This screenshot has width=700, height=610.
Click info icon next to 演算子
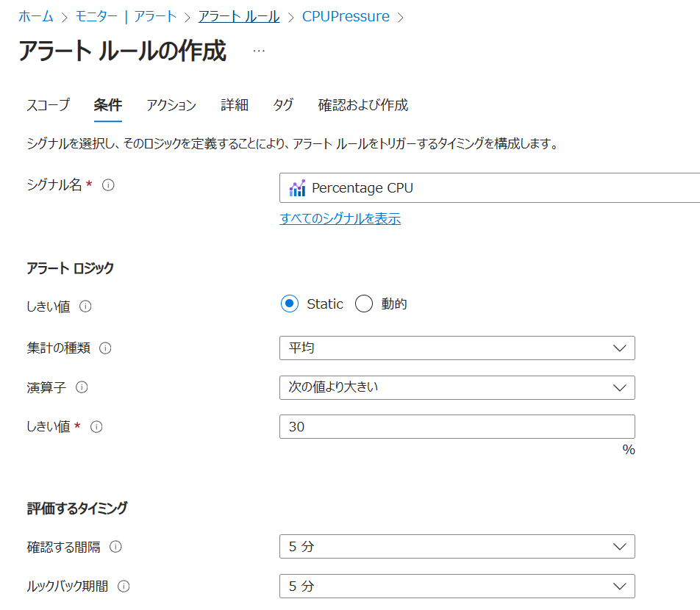click(82, 387)
